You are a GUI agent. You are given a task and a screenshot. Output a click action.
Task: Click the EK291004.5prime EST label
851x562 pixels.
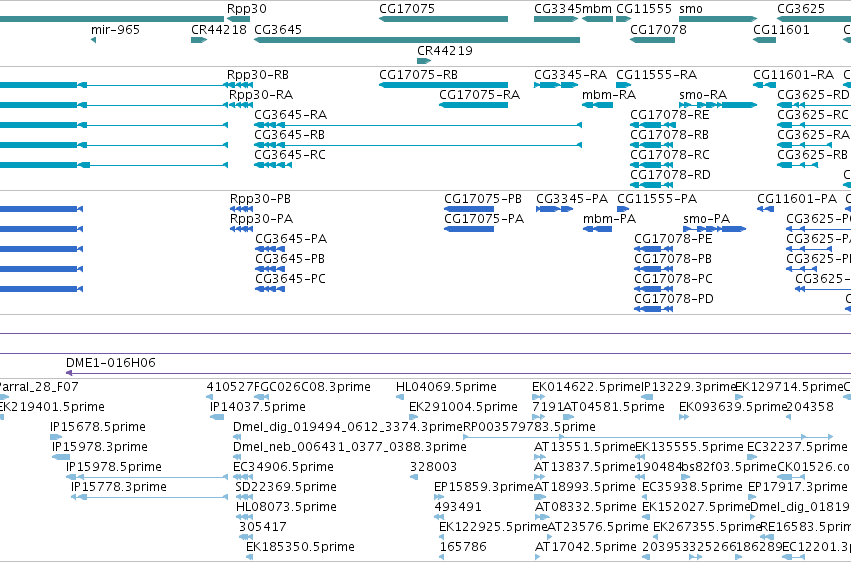463,406
